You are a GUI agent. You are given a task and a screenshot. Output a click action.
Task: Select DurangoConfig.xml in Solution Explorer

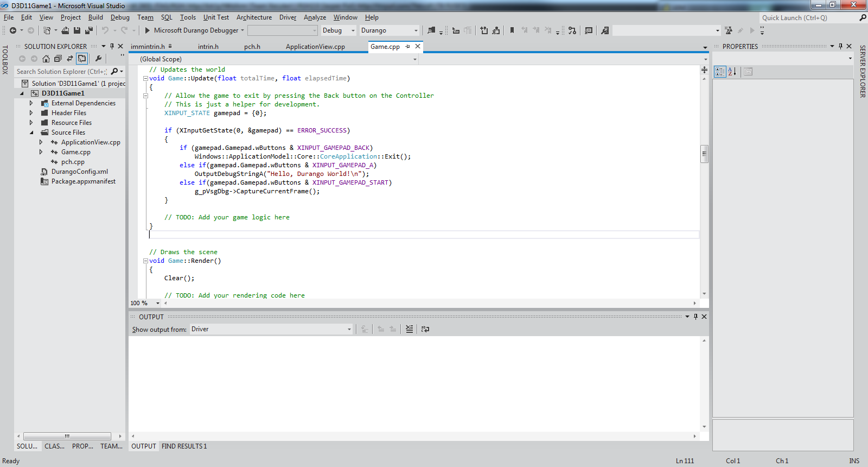point(79,172)
